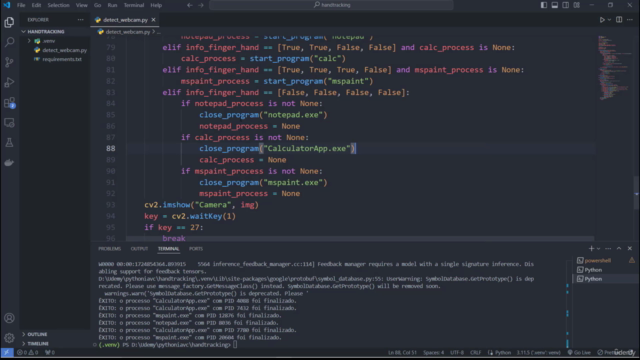
Task: Open the Terminal menu
Action: tap(134, 5)
